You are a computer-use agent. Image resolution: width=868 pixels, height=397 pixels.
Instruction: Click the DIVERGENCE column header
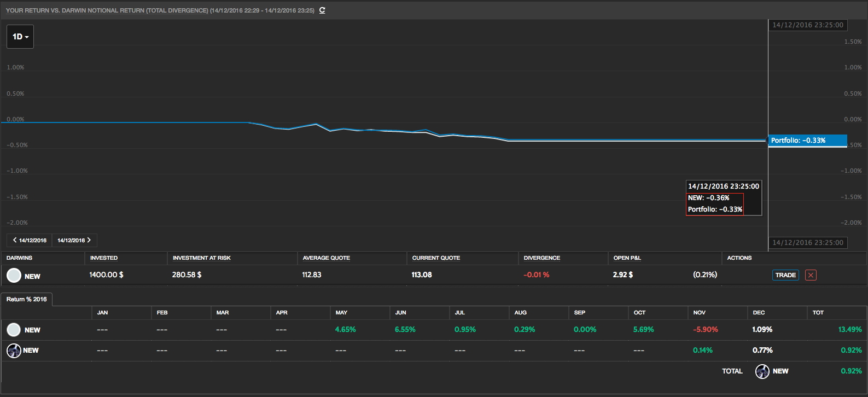[x=541, y=258]
